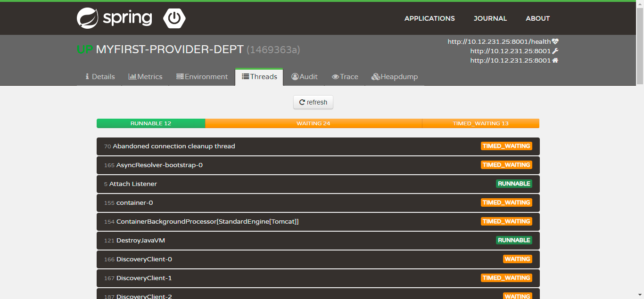This screenshot has height=299, width=644.
Task: Expand the DiscoveryClient-2 thread row
Action: point(318,294)
